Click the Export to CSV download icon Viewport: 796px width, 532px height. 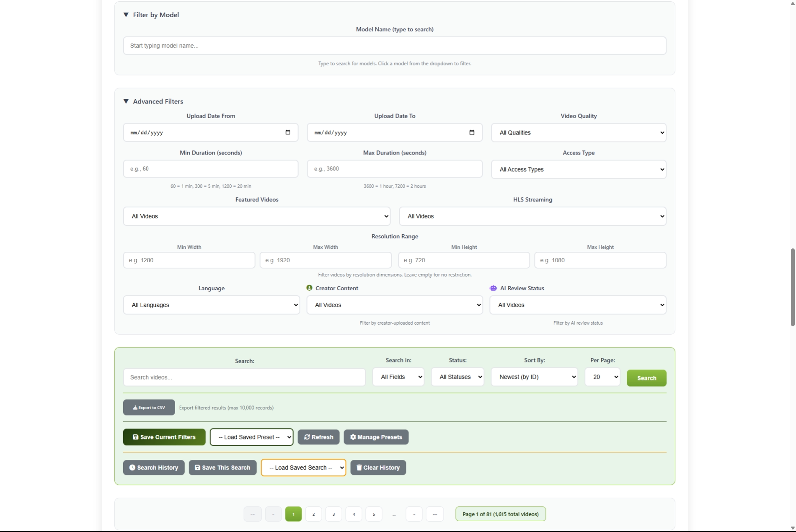coord(135,407)
